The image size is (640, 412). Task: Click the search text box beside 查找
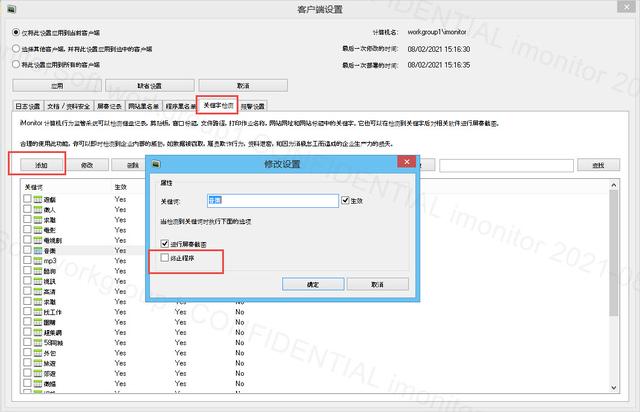coord(507,165)
